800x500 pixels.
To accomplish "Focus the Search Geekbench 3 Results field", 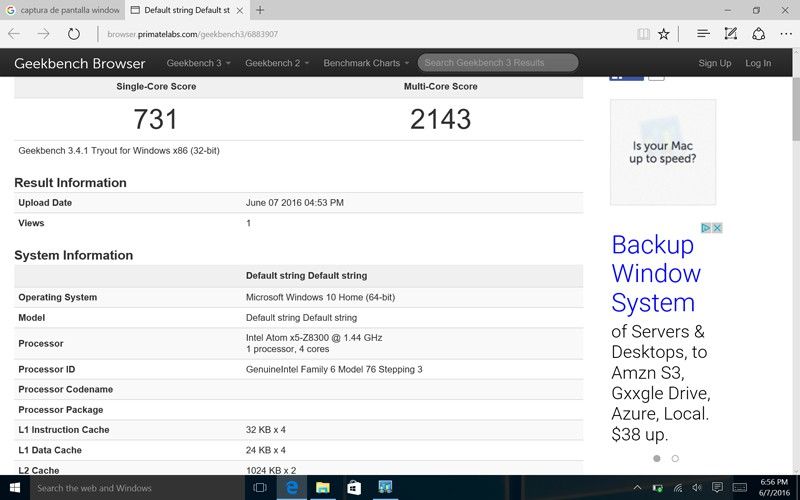I will click(x=498, y=63).
